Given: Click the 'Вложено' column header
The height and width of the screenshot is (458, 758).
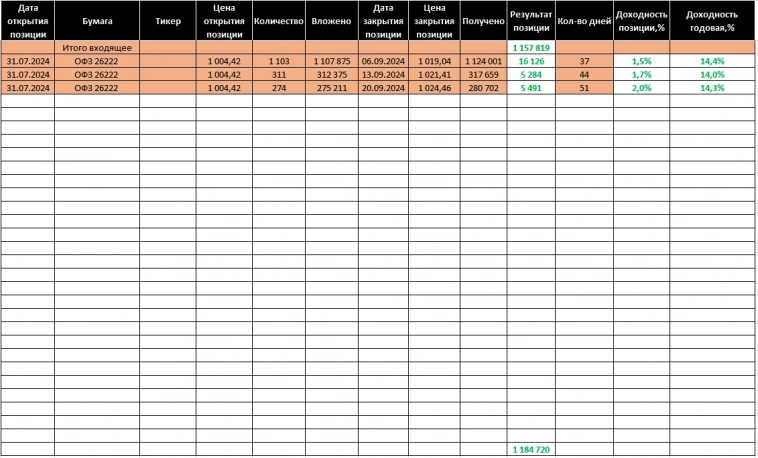Looking at the screenshot, I should [331, 20].
